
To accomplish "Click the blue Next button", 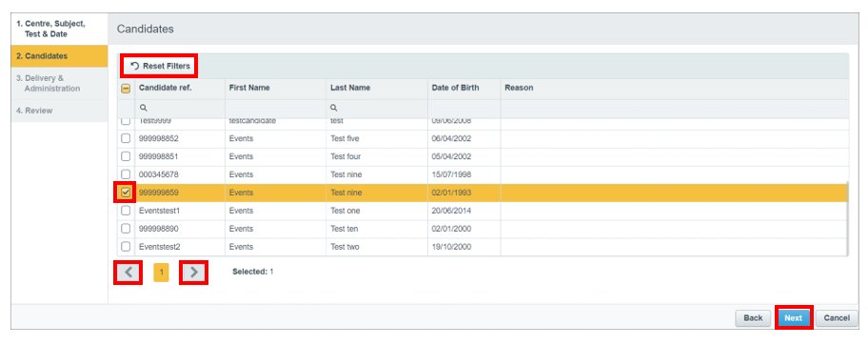I will click(x=793, y=317).
